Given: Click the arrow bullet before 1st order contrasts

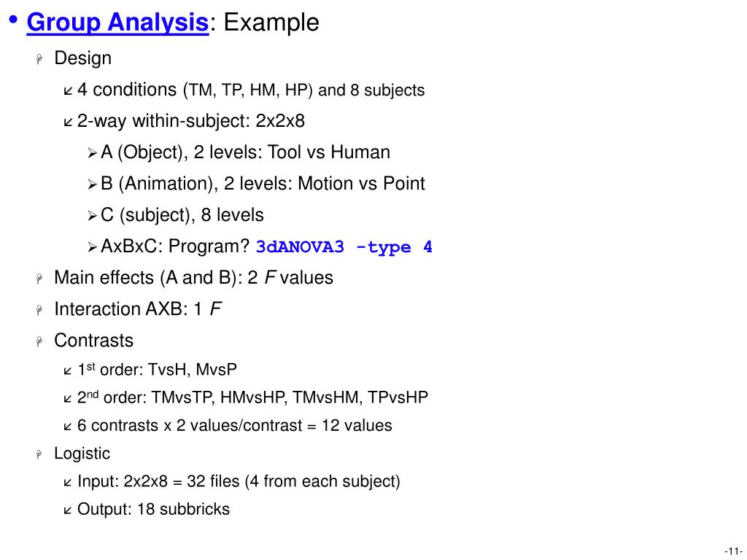Looking at the screenshot, I should [68, 371].
